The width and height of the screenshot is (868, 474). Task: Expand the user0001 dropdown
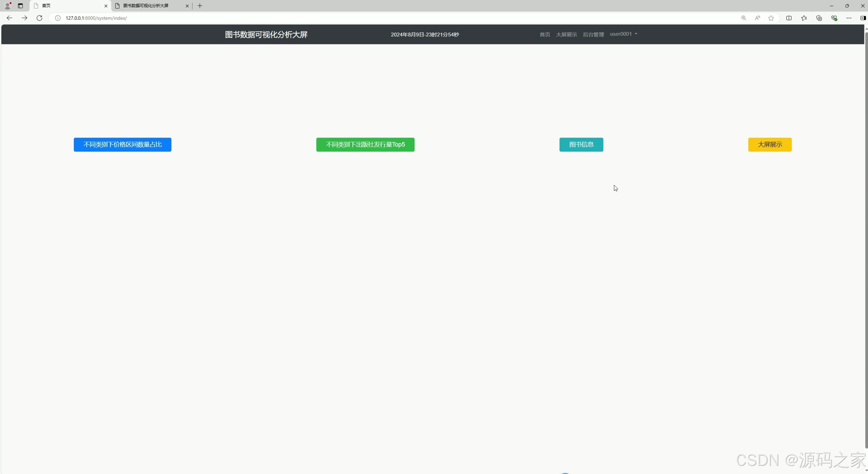[623, 34]
